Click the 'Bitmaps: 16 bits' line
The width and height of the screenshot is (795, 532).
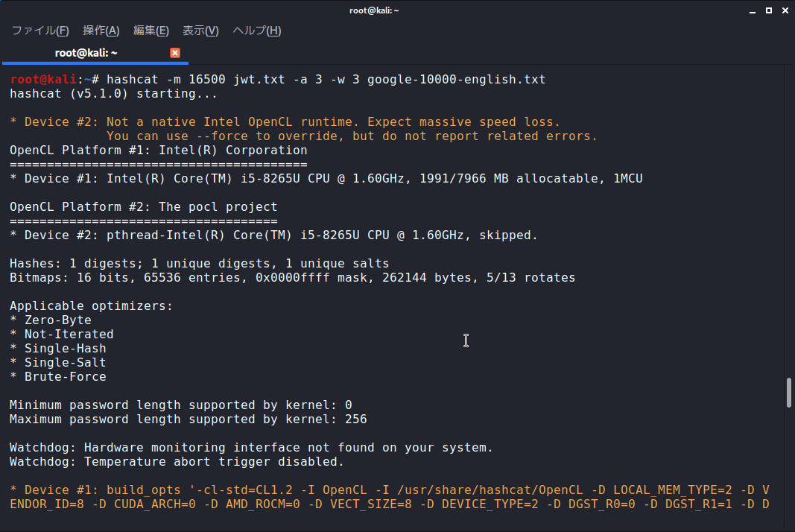(x=293, y=278)
